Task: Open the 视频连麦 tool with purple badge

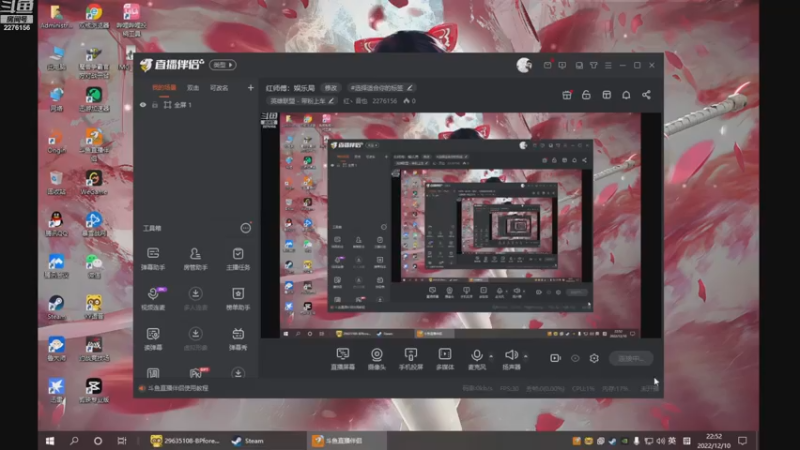Action: pos(153,298)
